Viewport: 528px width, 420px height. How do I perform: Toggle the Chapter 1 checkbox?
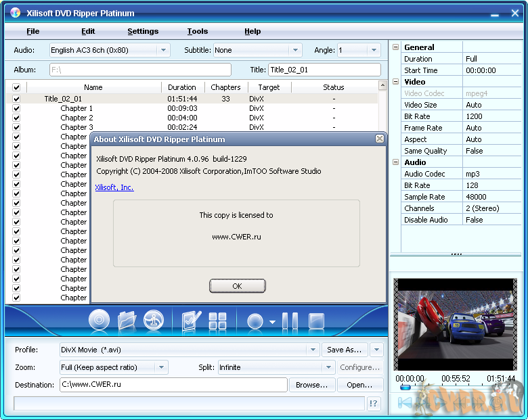pyautogui.click(x=16, y=108)
